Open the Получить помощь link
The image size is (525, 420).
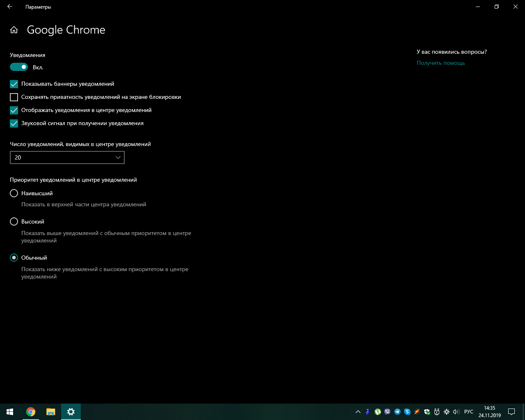(x=441, y=63)
